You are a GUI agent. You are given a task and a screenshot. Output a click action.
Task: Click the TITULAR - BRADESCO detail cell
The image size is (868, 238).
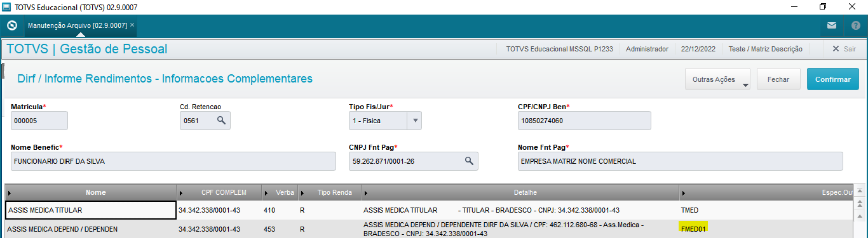(520, 210)
